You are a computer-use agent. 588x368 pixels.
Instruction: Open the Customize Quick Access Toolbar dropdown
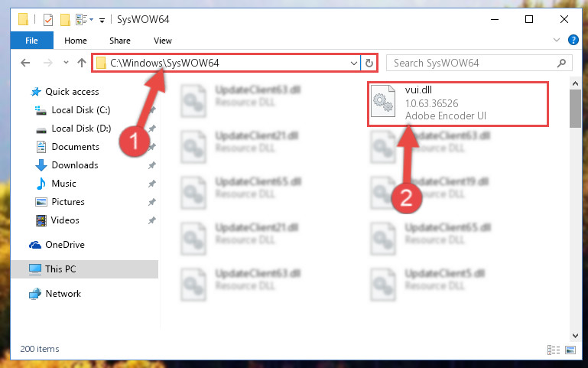[x=102, y=20]
